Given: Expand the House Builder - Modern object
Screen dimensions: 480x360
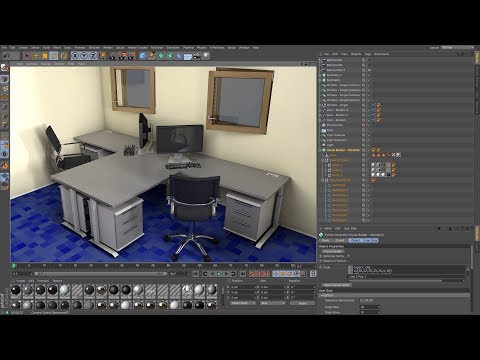Looking at the screenshot, I should point(321,150).
